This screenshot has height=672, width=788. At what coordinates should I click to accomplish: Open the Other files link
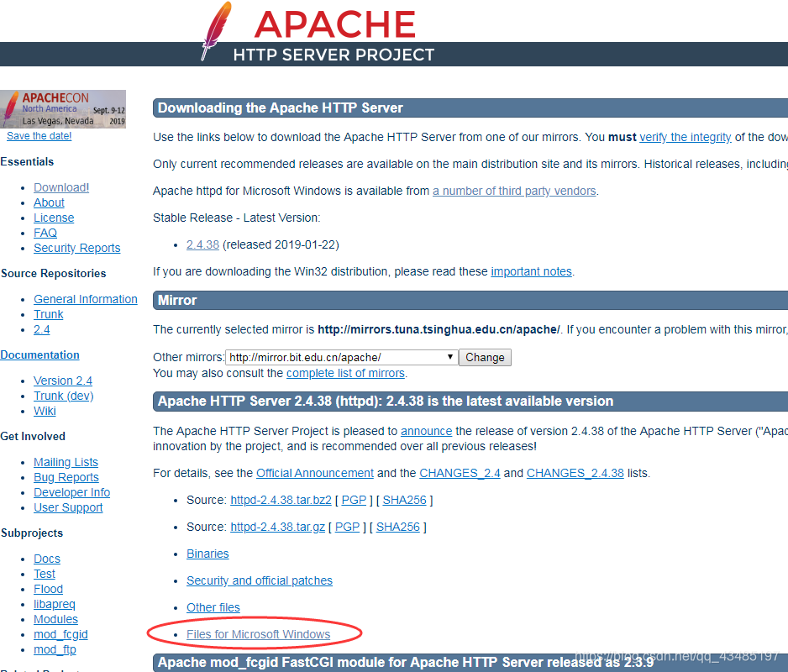[x=213, y=607]
